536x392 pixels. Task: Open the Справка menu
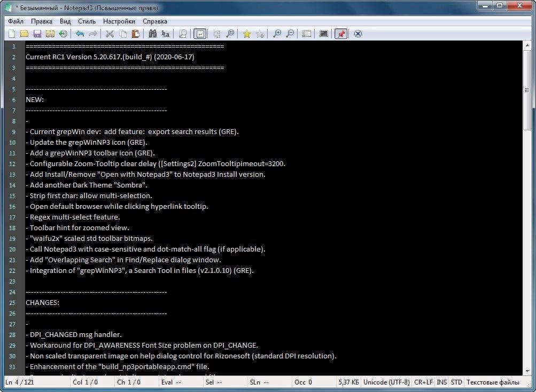coord(155,21)
